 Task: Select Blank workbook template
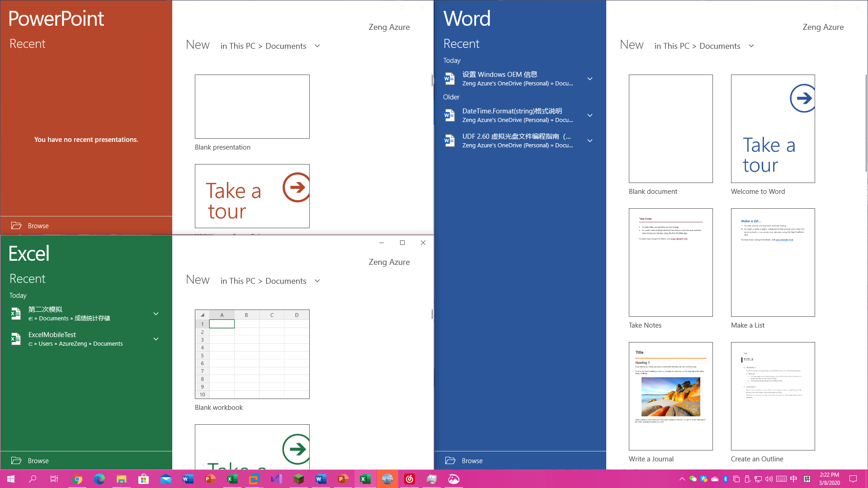pyautogui.click(x=252, y=354)
